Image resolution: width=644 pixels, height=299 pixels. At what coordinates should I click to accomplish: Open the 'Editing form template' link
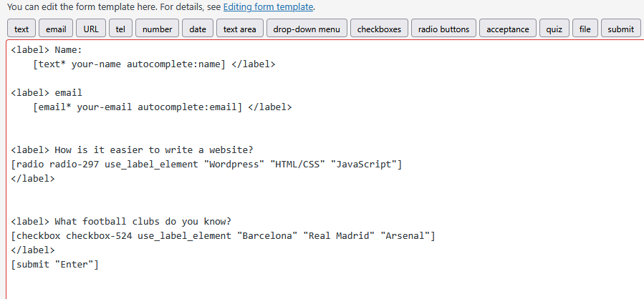pyautogui.click(x=268, y=7)
